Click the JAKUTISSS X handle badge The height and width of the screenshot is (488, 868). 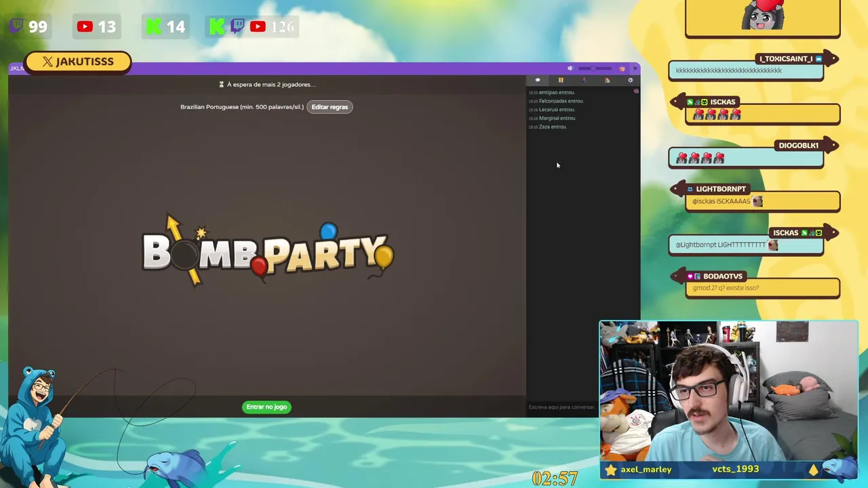click(x=78, y=62)
